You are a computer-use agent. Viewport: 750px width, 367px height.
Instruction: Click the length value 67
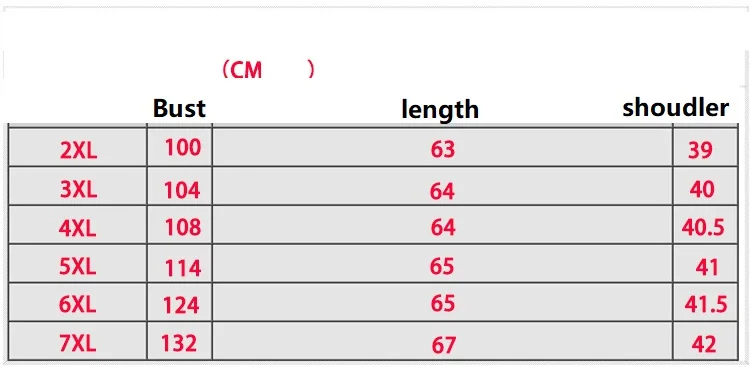point(443,345)
